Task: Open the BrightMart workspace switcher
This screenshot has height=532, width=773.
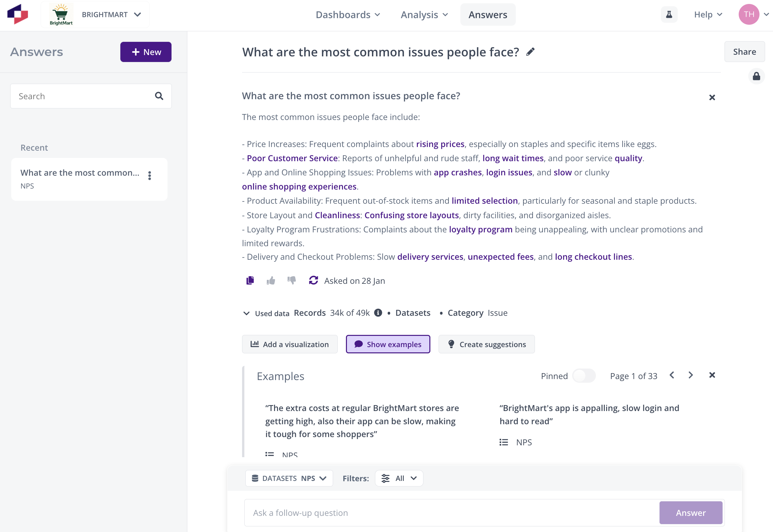Action: point(95,14)
